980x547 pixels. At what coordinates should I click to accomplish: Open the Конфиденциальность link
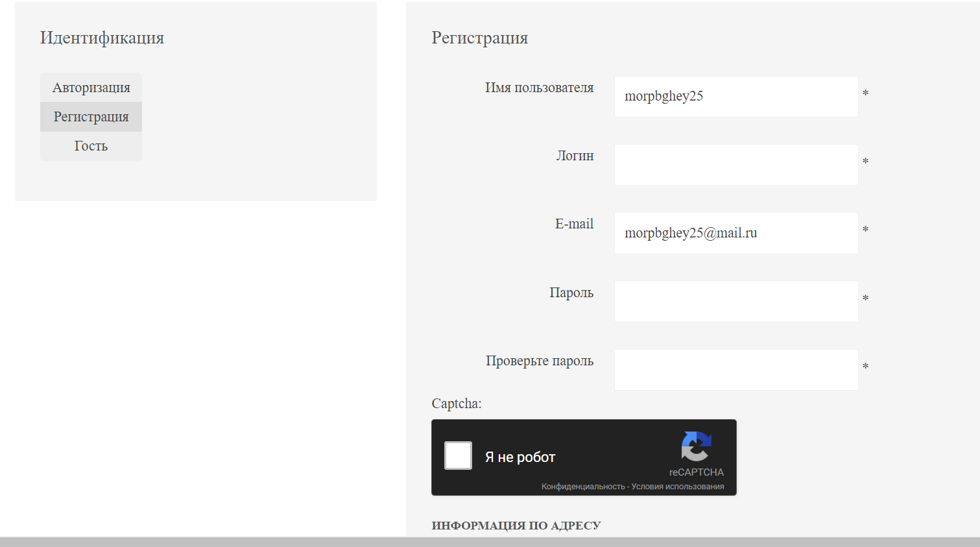(x=583, y=487)
